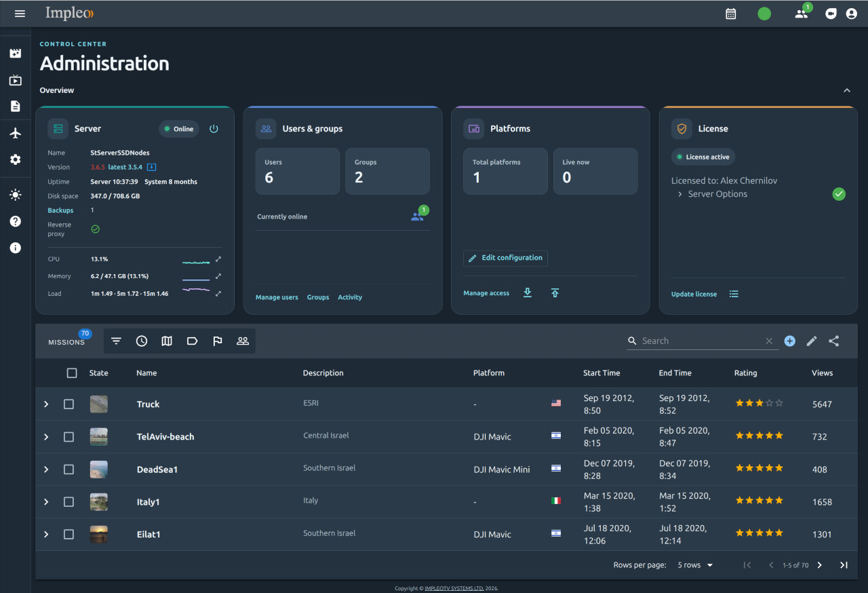Click the add mission plus button
Image resolution: width=868 pixels, height=593 pixels.
pyautogui.click(x=789, y=341)
